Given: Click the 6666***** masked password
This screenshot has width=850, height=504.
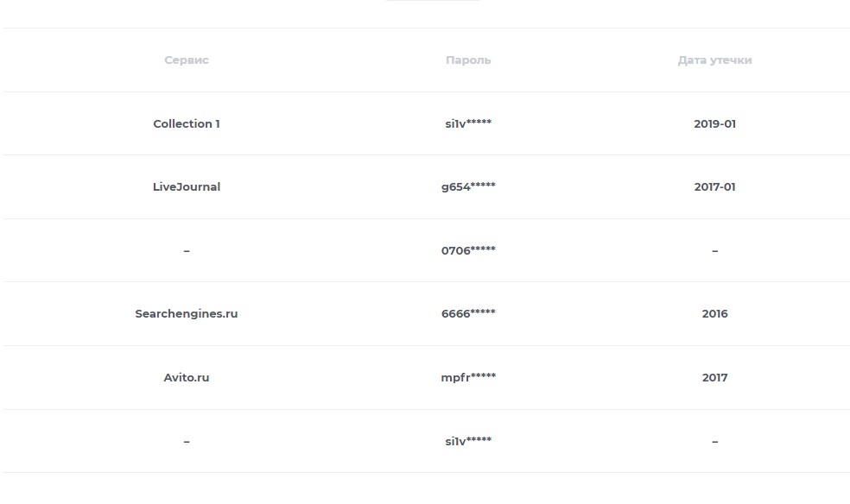Looking at the screenshot, I should click(468, 313).
